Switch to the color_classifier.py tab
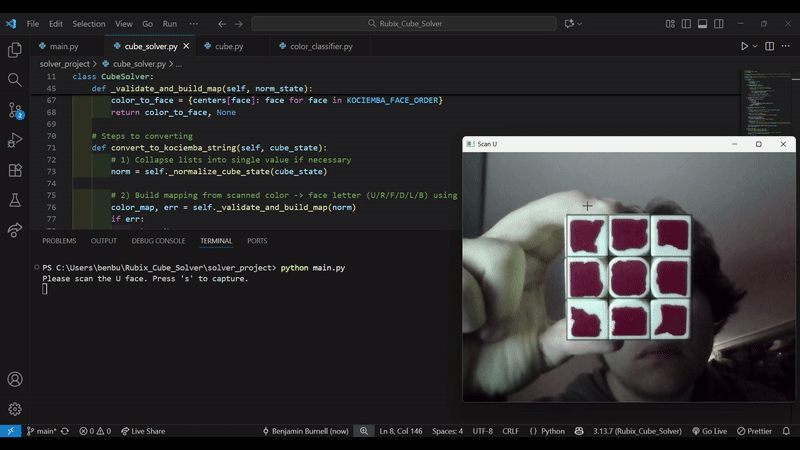The image size is (800, 450). click(321, 46)
